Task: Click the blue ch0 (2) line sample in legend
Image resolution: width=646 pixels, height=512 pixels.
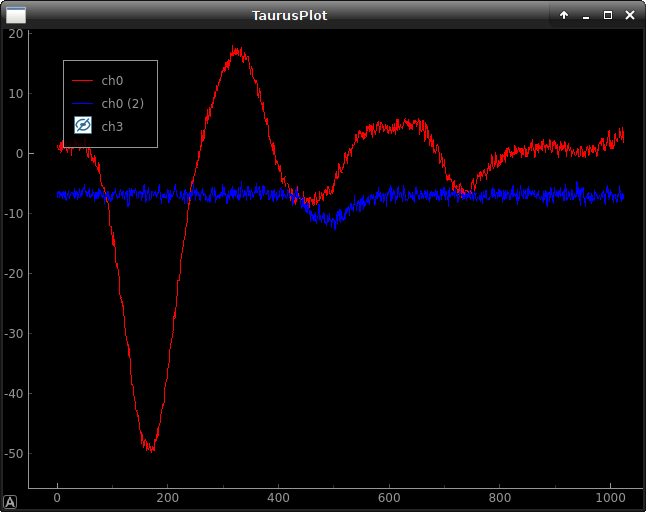Action: pos(83,103)
